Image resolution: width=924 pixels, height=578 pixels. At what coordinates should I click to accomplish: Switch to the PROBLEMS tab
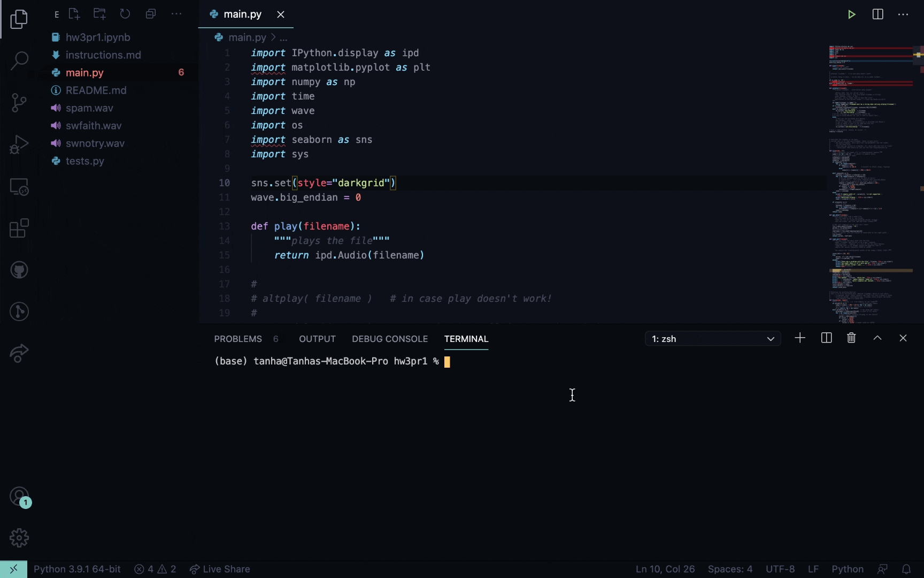238,339
